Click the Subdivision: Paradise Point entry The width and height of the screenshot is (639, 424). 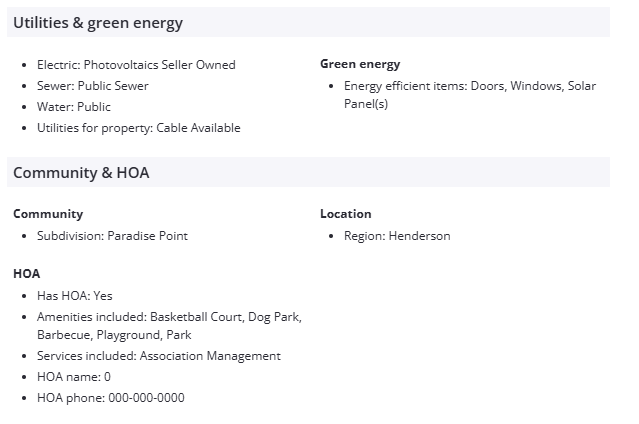[x=112, y=236]
